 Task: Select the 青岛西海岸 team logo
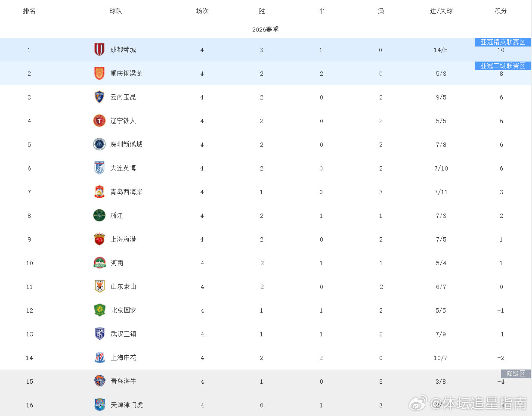pos(99,192)
